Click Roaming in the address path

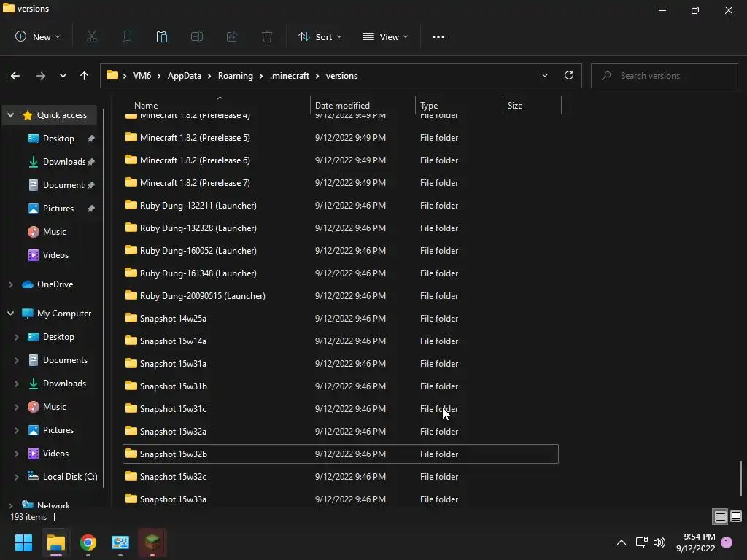tap(236, 76)
